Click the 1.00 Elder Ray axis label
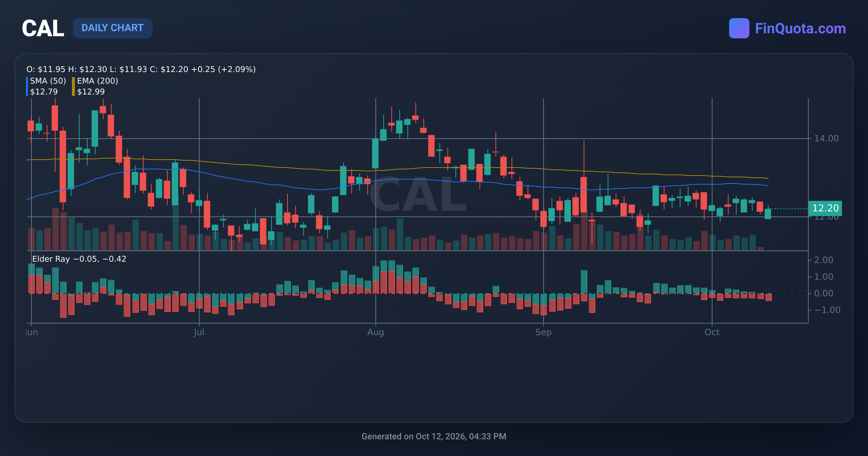The height and width of the screenshot is (456, 868). pyautogui.click(x=824, y=276)
